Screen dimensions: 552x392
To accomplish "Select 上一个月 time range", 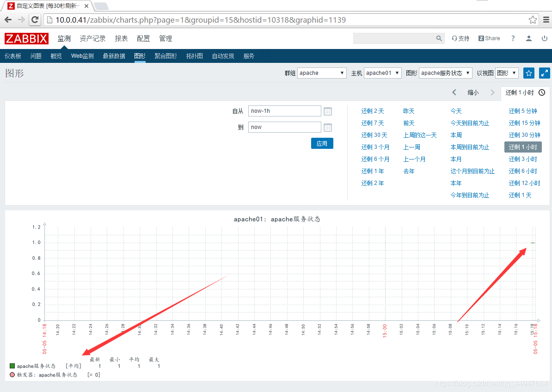I will pyautogui.click(x=414, y=159).
